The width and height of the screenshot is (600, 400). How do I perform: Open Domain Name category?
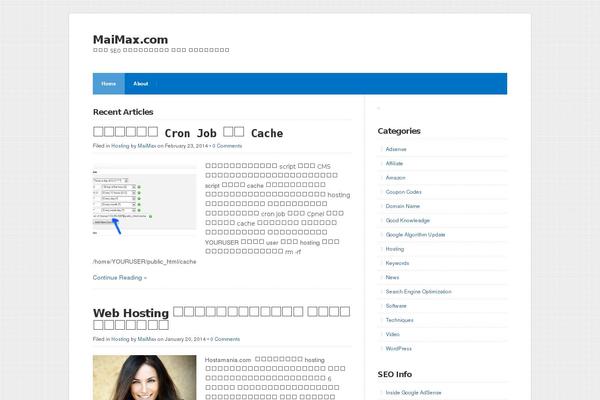[403, 206]
